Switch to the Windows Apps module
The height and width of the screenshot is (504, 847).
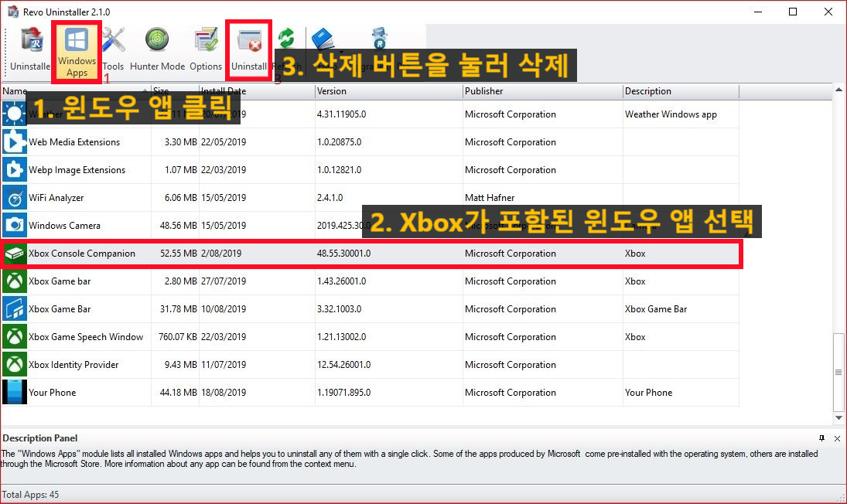[77, 53]
